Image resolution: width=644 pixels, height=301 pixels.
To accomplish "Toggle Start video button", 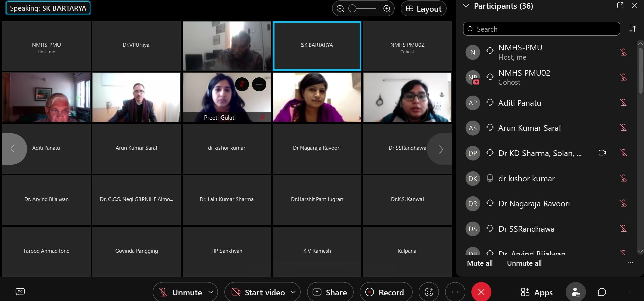I will [x=258, y=292].
